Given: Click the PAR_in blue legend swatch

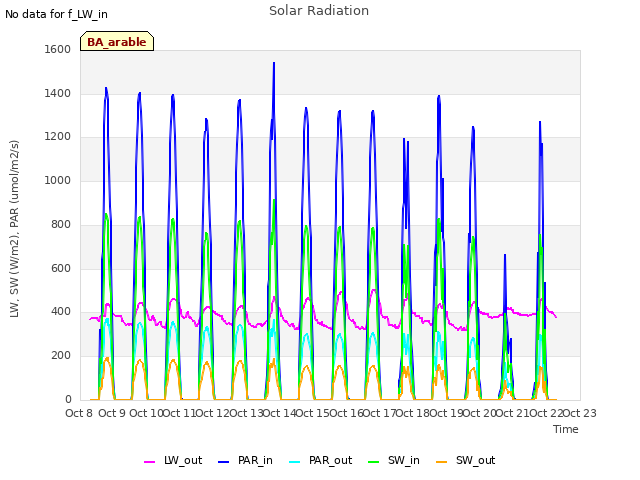Looking at the screenshot, I should (x=223, y=462).
